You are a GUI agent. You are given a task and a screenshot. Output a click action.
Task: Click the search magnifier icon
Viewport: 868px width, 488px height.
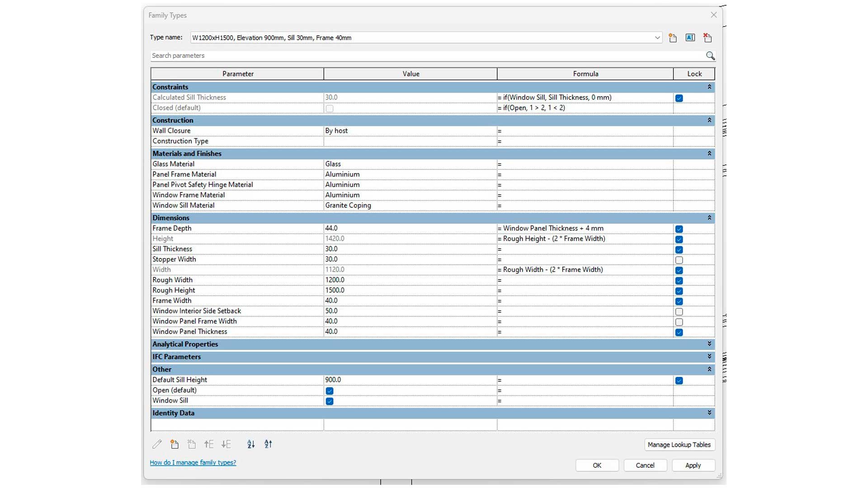pyautogui.click(x=710, y=56)
